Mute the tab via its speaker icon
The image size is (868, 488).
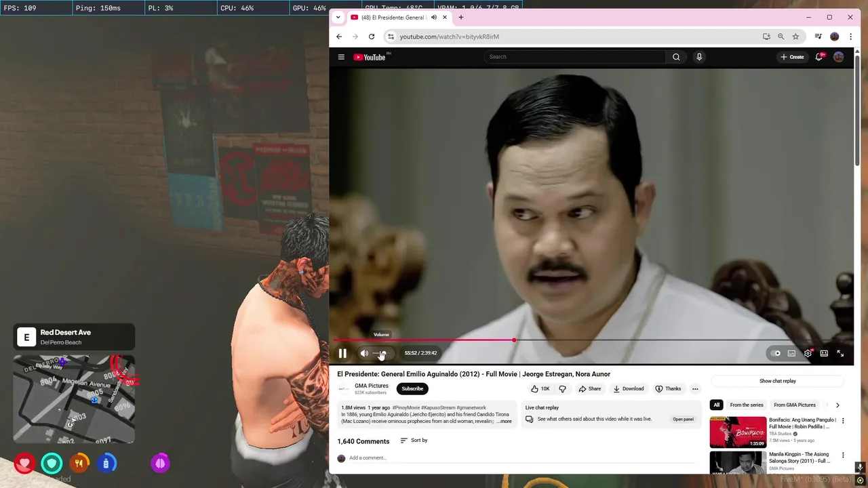[x=434, y=18]
